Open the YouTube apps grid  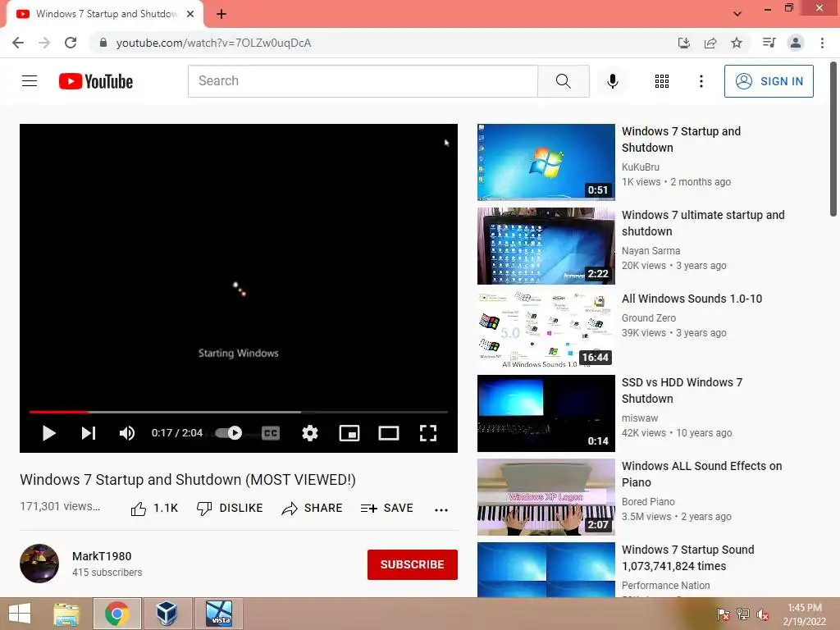click(662, 81)
